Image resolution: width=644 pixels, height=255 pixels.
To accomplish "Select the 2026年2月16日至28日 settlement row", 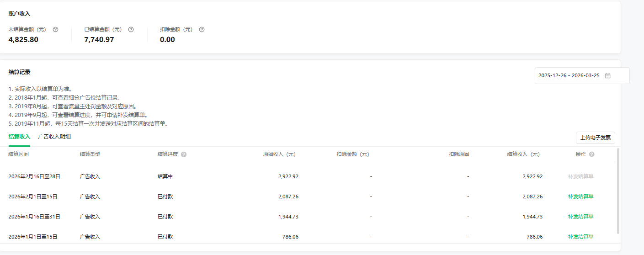I will click(34, 176).
